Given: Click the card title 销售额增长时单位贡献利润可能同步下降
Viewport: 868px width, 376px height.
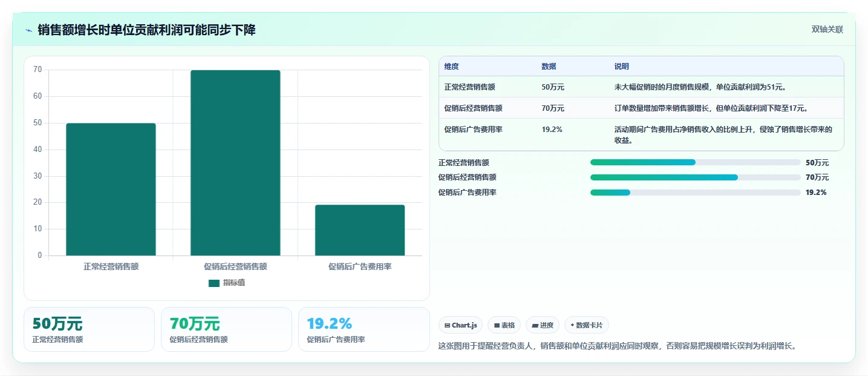Looking at the screenshot, I should click(x=146, y=30).
